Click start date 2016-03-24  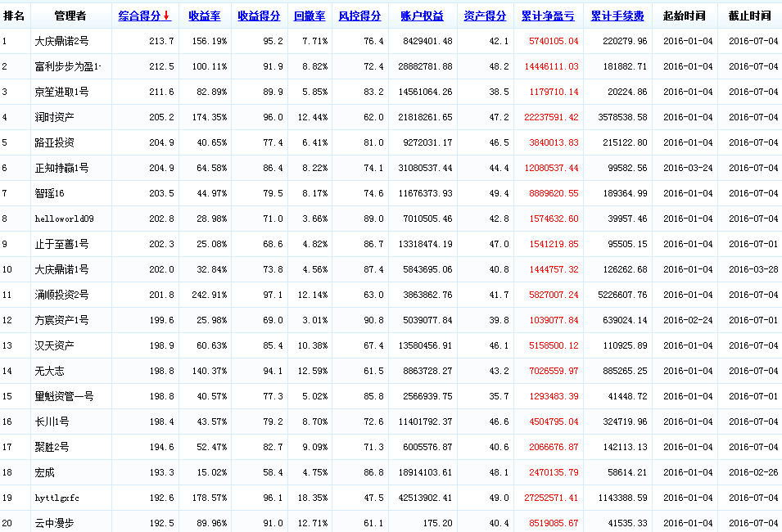[688, 168]
